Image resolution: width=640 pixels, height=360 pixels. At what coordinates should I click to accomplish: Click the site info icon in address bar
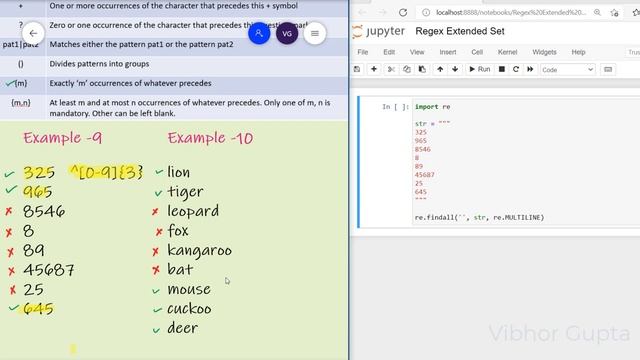pos(426,12)
